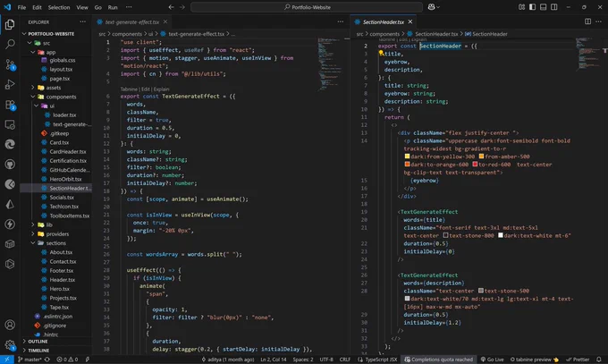Image resolution: width=608 pixels, height=364 pixels.
Task: Click the synchronize changes icon in status bar
Action: [46, 360]
